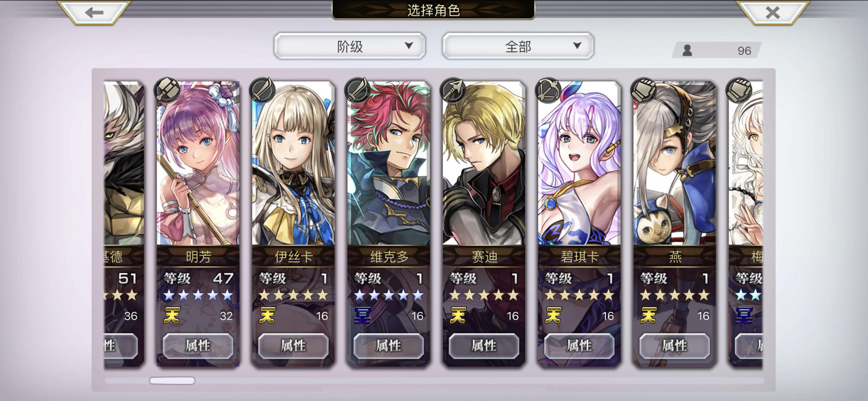Click the sword class icon on 伊丝卡
Screen dimensions: 868x401
tap(262, 90)
